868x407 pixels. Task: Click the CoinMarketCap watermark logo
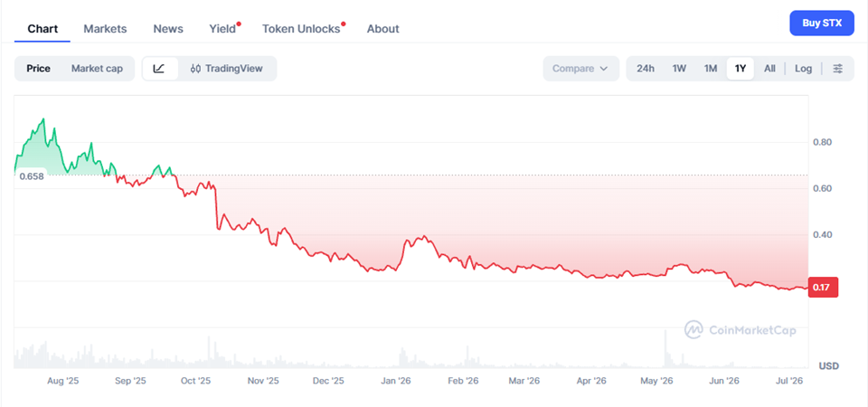coord(741,329)
